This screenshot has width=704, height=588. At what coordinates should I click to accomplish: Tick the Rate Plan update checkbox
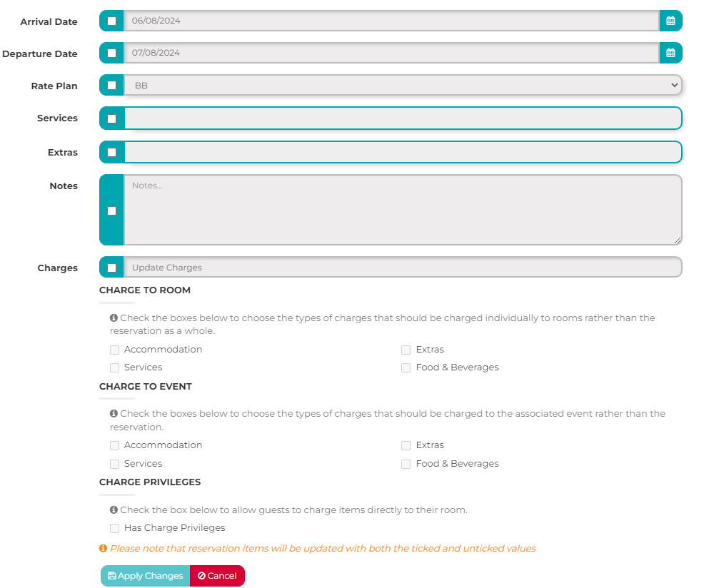click(x=112, y=86)
